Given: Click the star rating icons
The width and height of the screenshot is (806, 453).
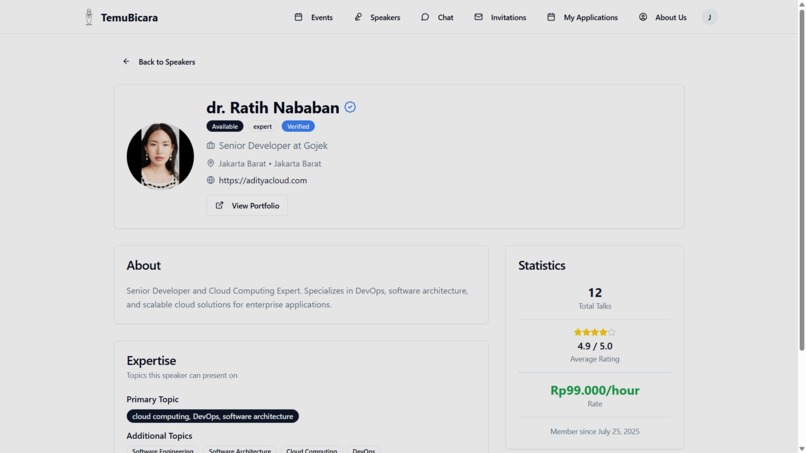Looking at the screenshot, I should pyautogui.click(x=595, y=332).
